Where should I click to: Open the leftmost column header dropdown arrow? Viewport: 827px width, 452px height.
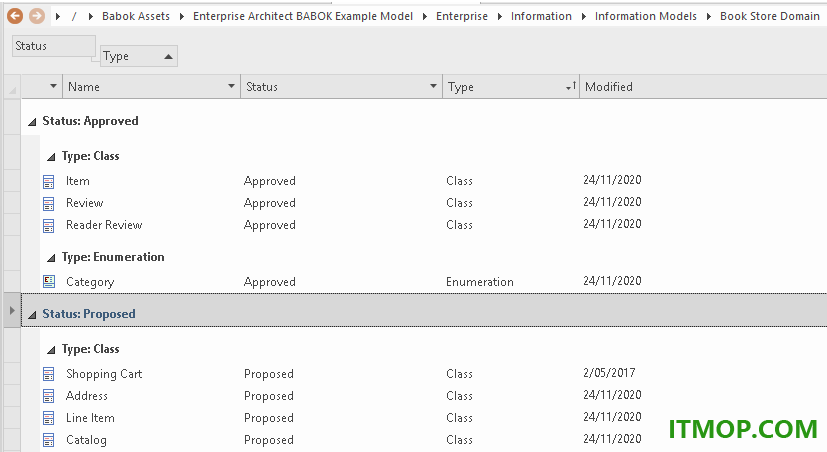tap(53, 86)
